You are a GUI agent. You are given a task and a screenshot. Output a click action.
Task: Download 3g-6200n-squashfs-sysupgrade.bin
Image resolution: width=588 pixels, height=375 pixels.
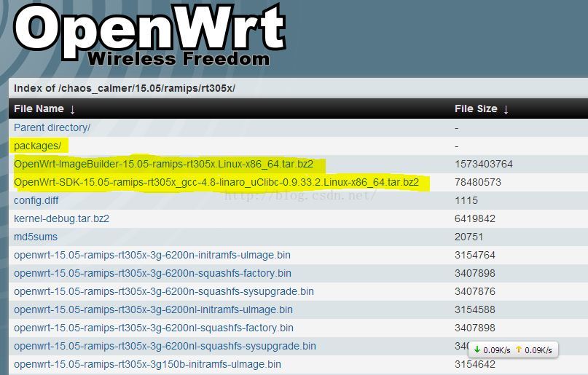coord(164,291)
